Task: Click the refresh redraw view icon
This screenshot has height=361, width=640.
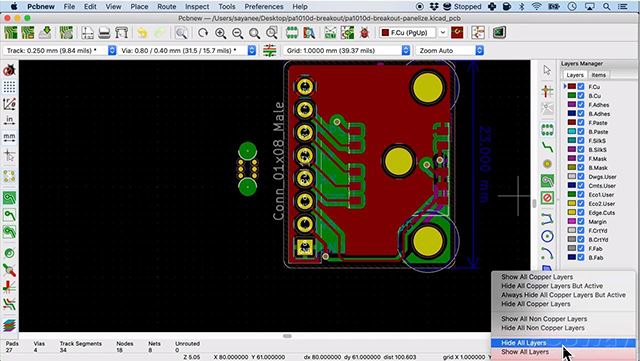Action: (x=203, y=33)
